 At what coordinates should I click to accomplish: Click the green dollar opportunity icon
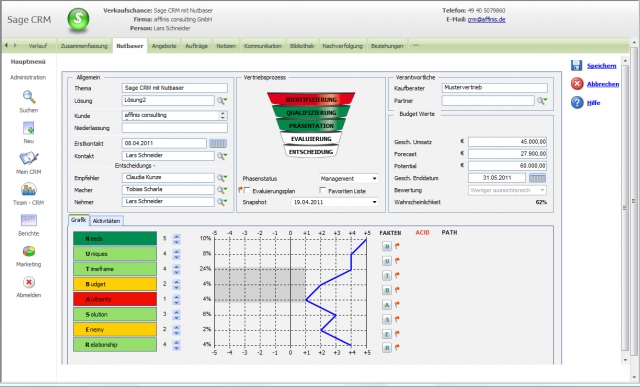point(78,20)
